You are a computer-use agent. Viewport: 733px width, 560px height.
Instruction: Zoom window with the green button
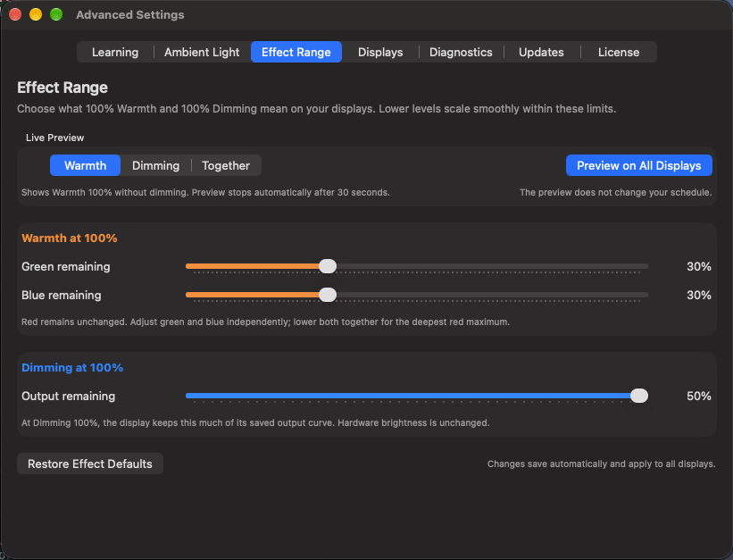click(56, 14)
